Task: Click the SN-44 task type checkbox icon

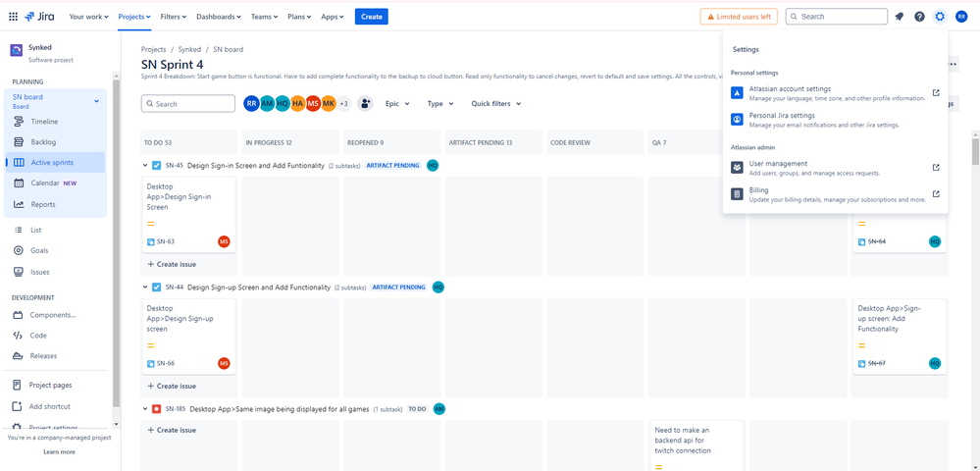Action: point(156,288)
